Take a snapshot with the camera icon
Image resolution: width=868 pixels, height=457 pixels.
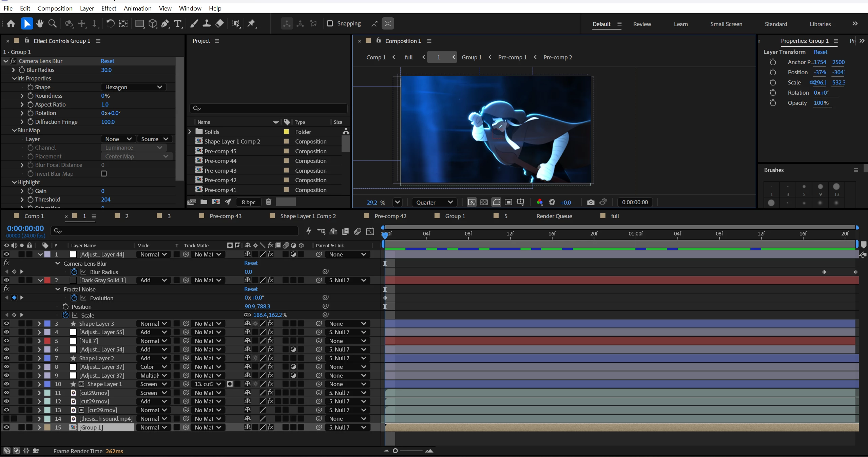coord(591,203)
